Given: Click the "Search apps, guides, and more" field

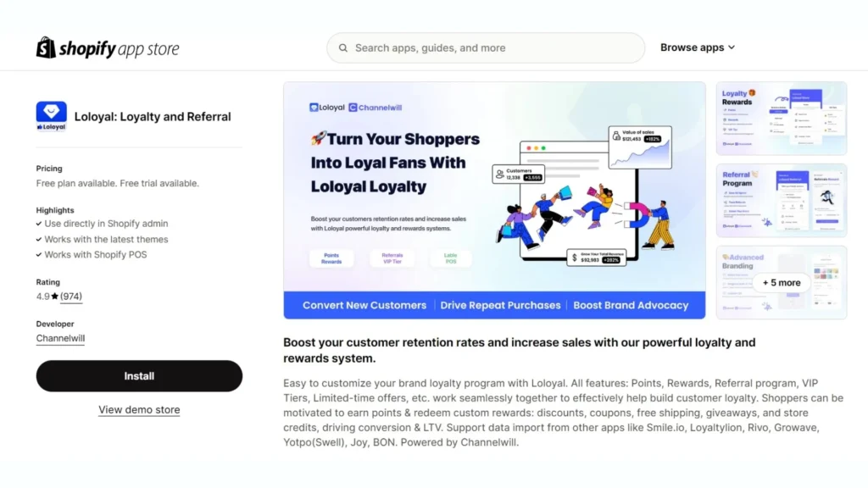Looking at the screenshot, I should click(485, 47).
